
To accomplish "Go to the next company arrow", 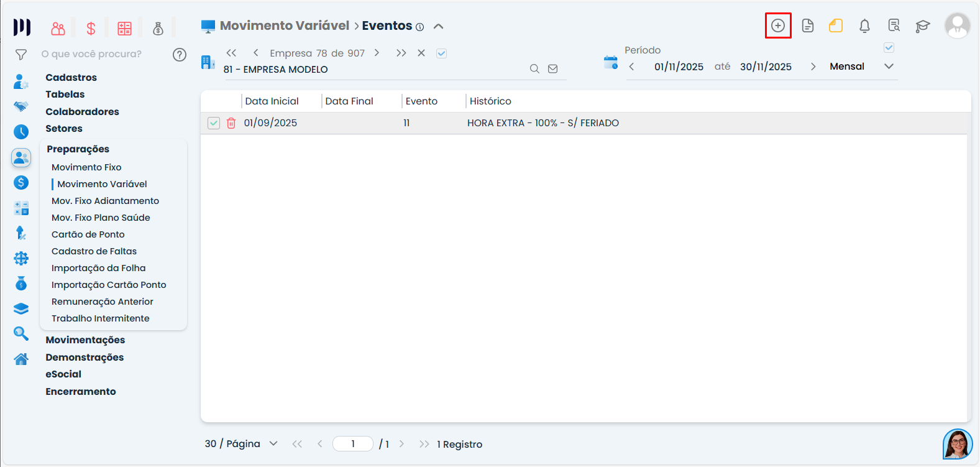I will [377, 53].
